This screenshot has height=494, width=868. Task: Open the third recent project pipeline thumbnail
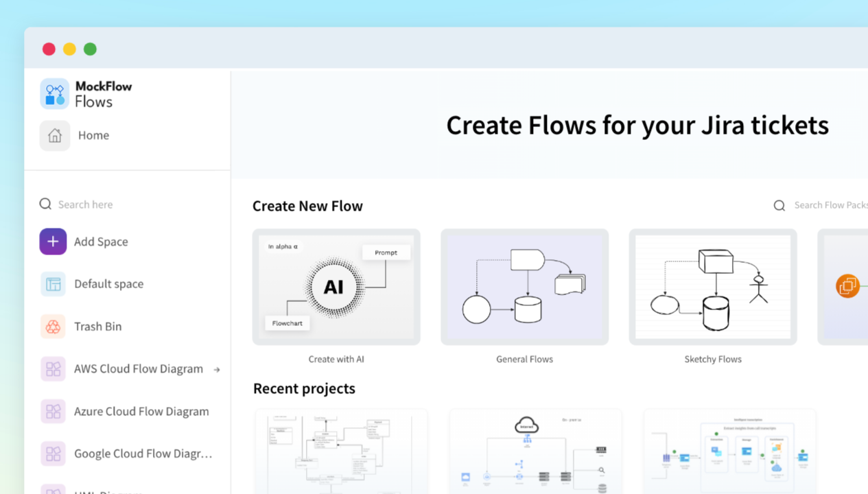(x=730, y=451)
